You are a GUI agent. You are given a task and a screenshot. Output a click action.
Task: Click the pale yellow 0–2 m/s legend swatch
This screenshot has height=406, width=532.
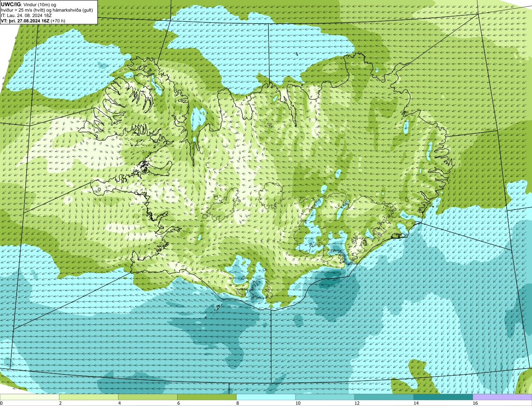30,397
